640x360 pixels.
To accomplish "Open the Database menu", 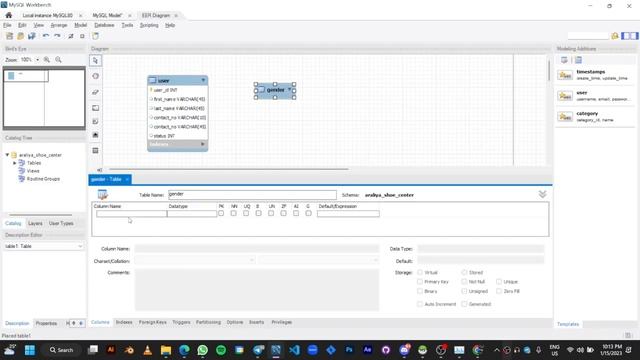I will (104, 25).
